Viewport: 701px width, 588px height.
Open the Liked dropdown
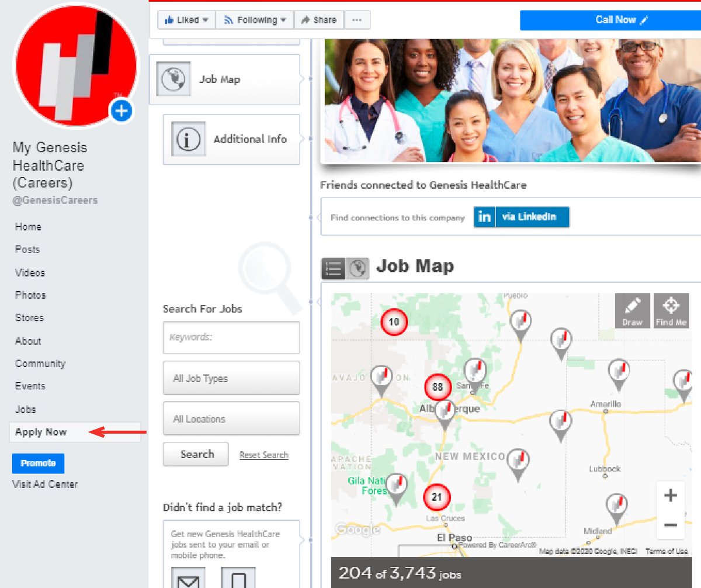pos(186,20)
